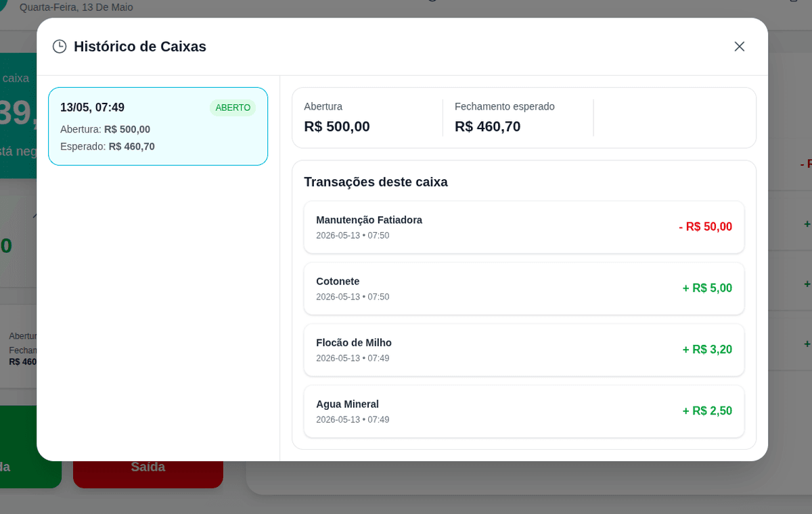
Task: Select the Agua Mineral transaction row
Action: tap(524, 411)
